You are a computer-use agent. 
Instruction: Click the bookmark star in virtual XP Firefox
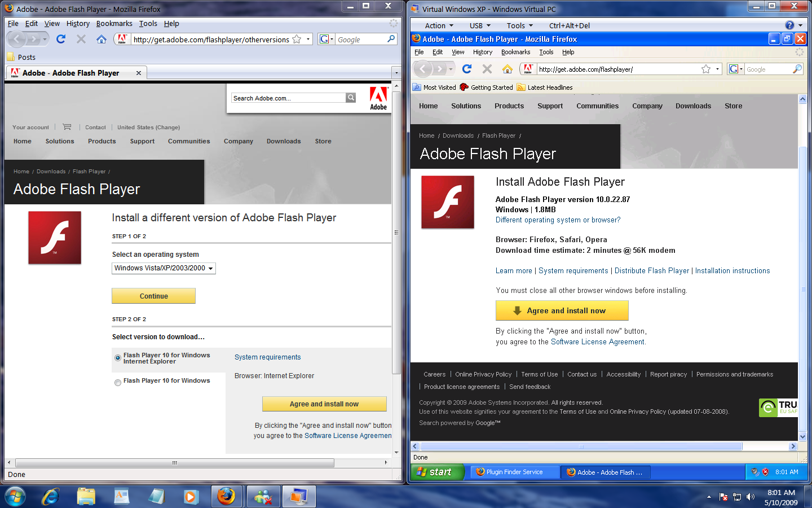point(706,69)
